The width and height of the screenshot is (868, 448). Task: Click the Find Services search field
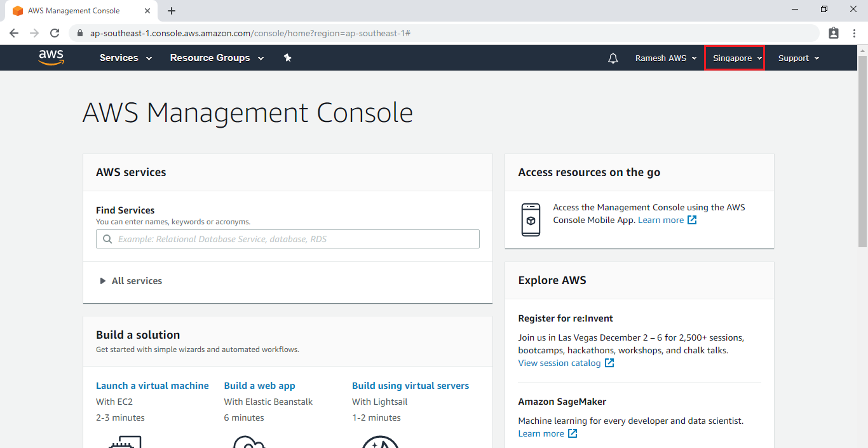point(288,240)
